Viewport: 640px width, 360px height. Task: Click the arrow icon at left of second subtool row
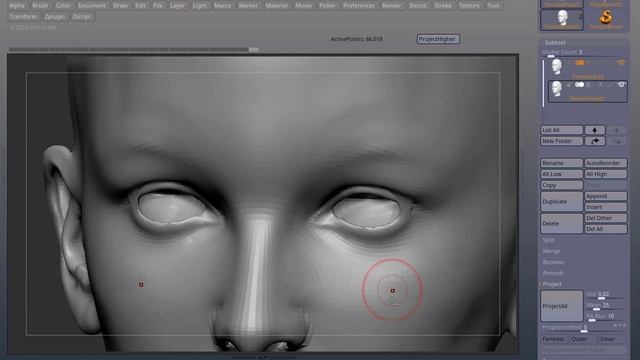coord(569,85)
